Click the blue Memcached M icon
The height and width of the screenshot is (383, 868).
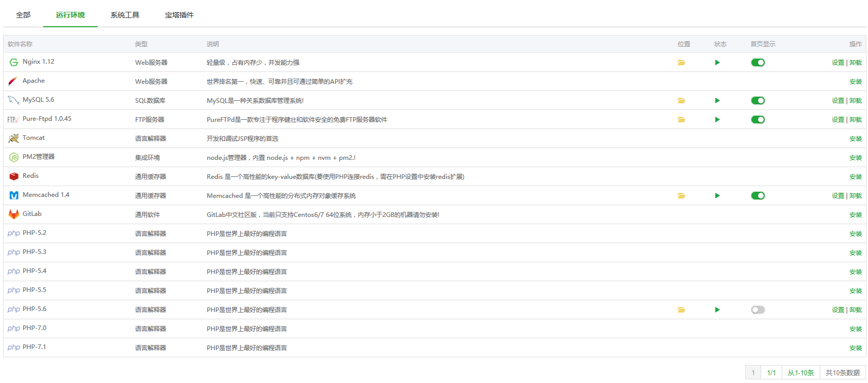[x=14, y=195]
